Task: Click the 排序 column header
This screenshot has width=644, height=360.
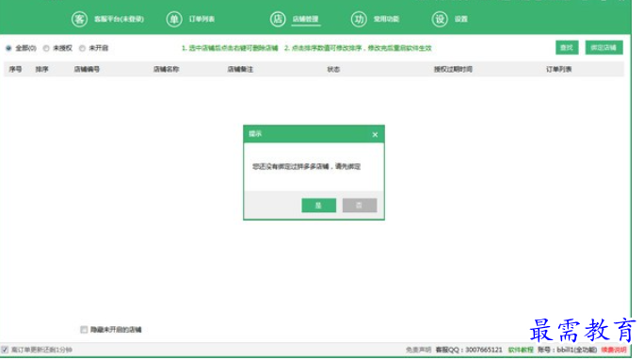Action: [x=41, y=70]
